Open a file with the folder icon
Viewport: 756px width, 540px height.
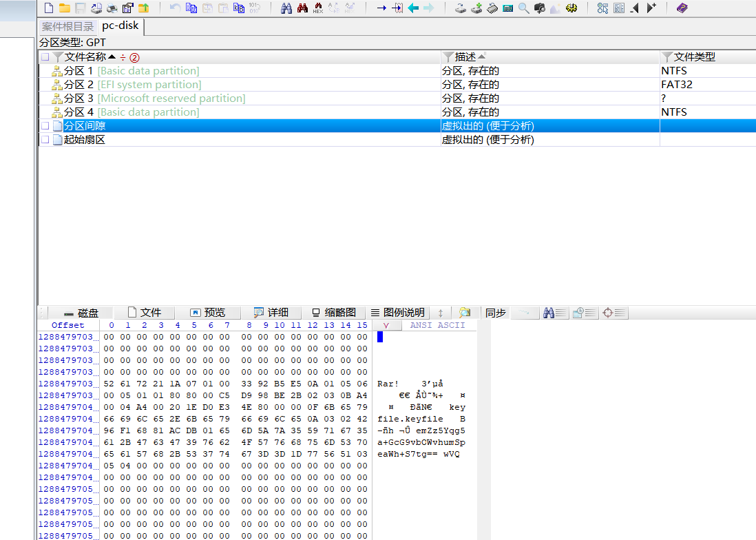(65, 8)
